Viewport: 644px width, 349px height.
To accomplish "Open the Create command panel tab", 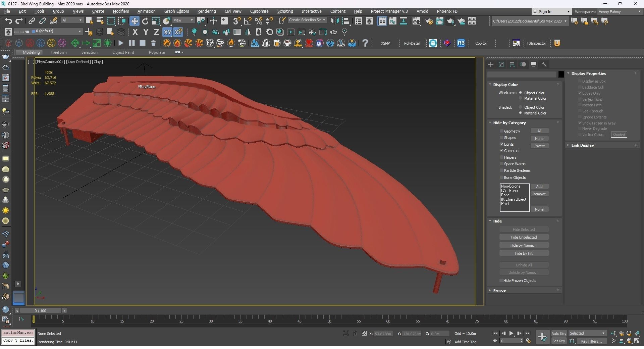I will coord(491,64).
